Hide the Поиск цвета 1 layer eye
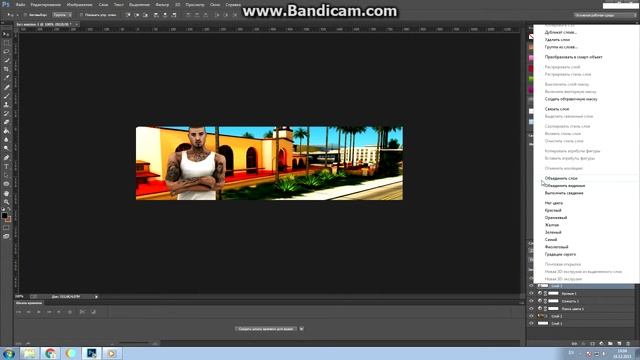 click(531, 309)
